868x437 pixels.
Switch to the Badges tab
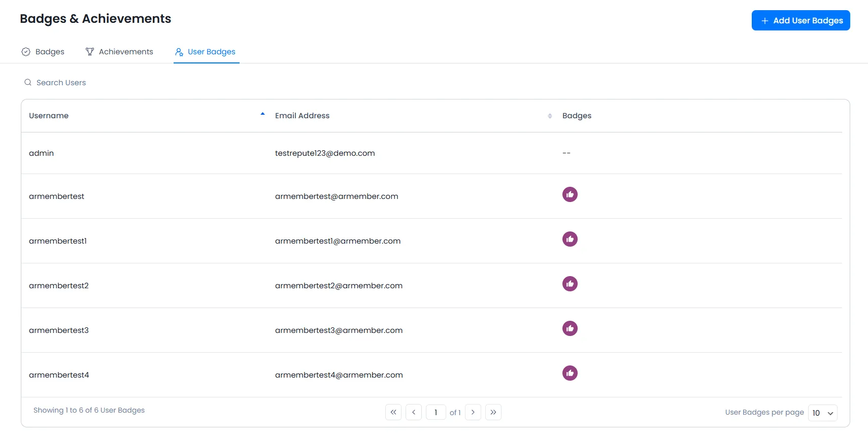43,52
